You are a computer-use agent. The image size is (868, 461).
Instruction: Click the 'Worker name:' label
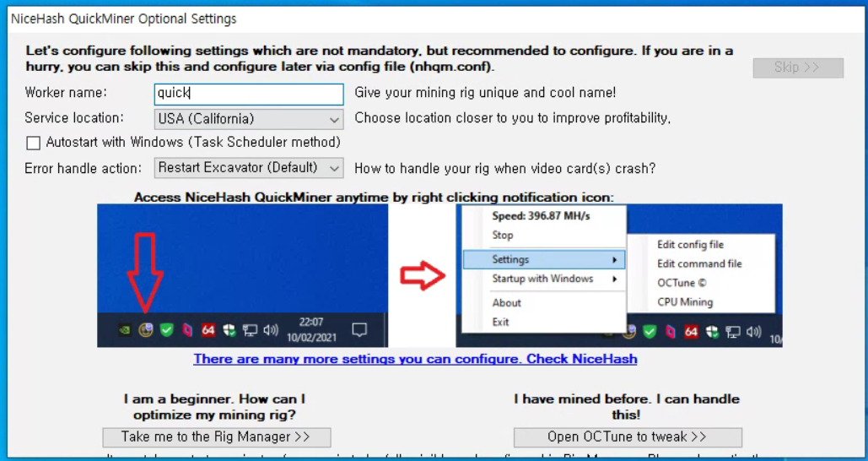coord(66,93)
